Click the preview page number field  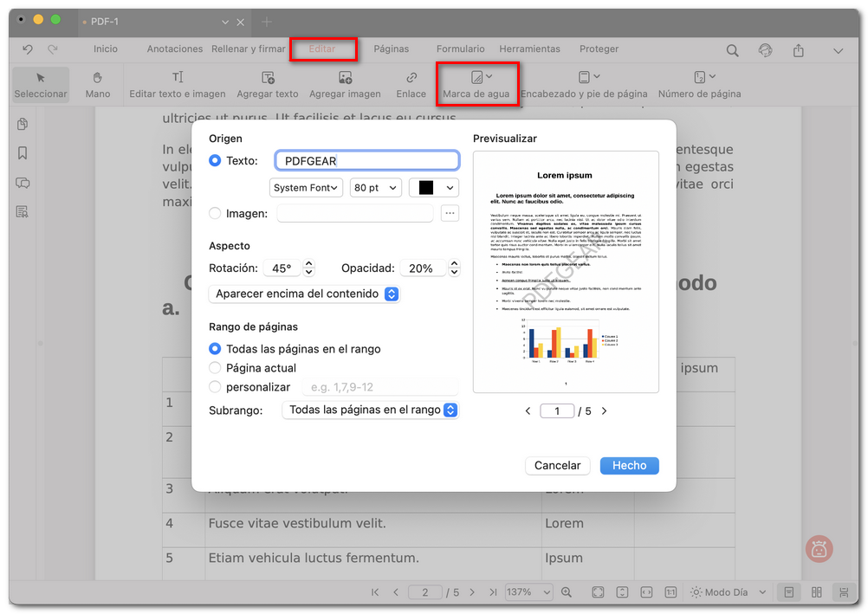pos(557,410)
